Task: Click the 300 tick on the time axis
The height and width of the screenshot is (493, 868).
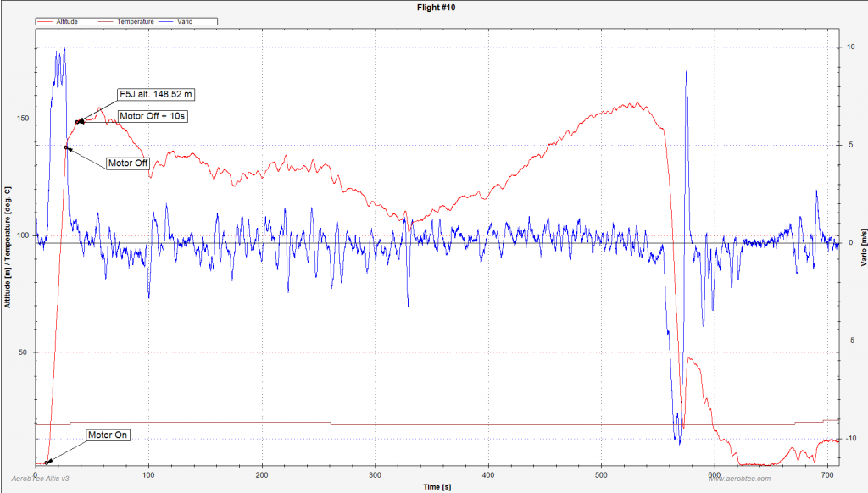Action: 375,474
